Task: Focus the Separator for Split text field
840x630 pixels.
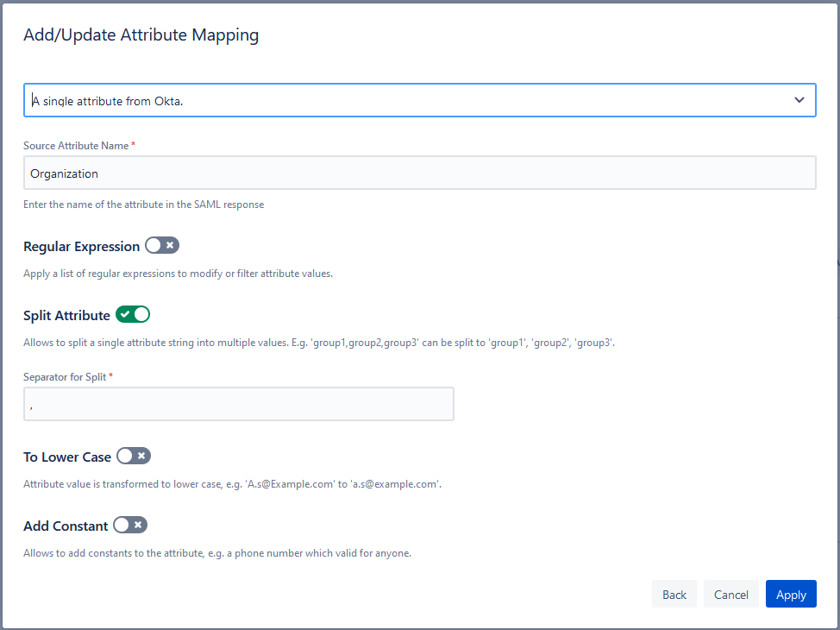Action: pyautogui.click(x=239, y=403)
